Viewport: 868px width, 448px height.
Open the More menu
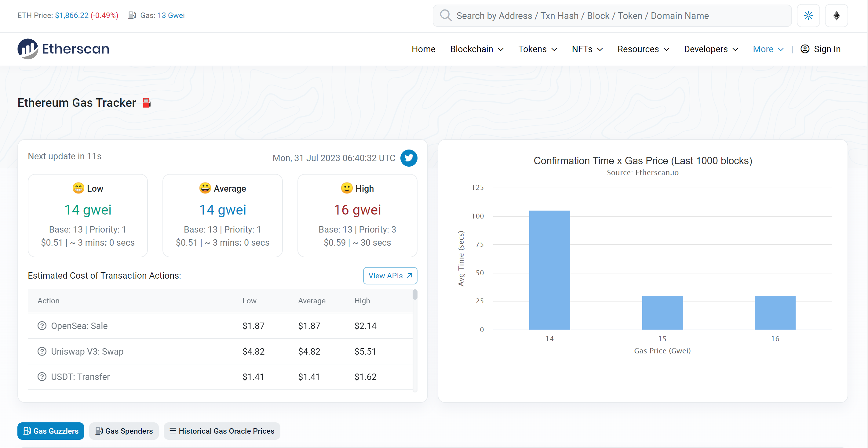pos(768,49)
